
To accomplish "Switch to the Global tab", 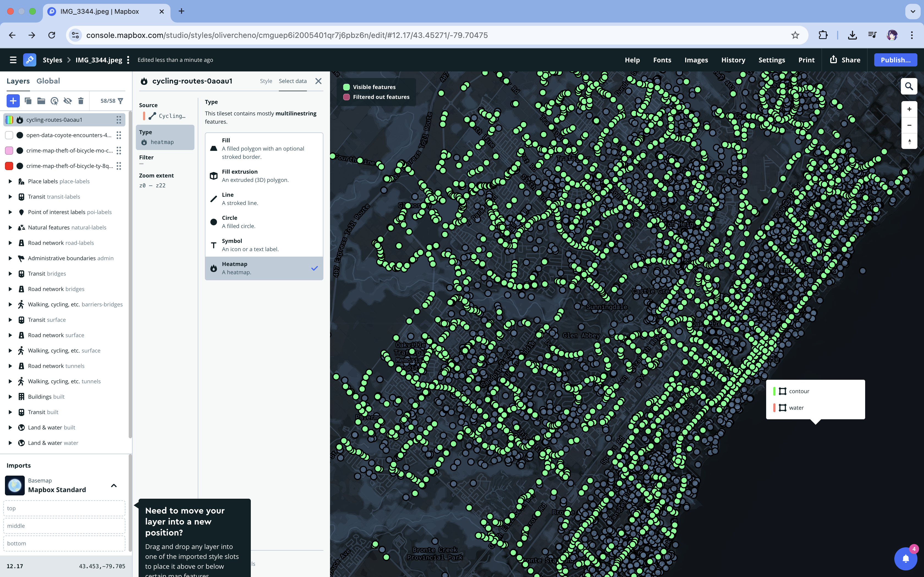I will pos(48,81).
